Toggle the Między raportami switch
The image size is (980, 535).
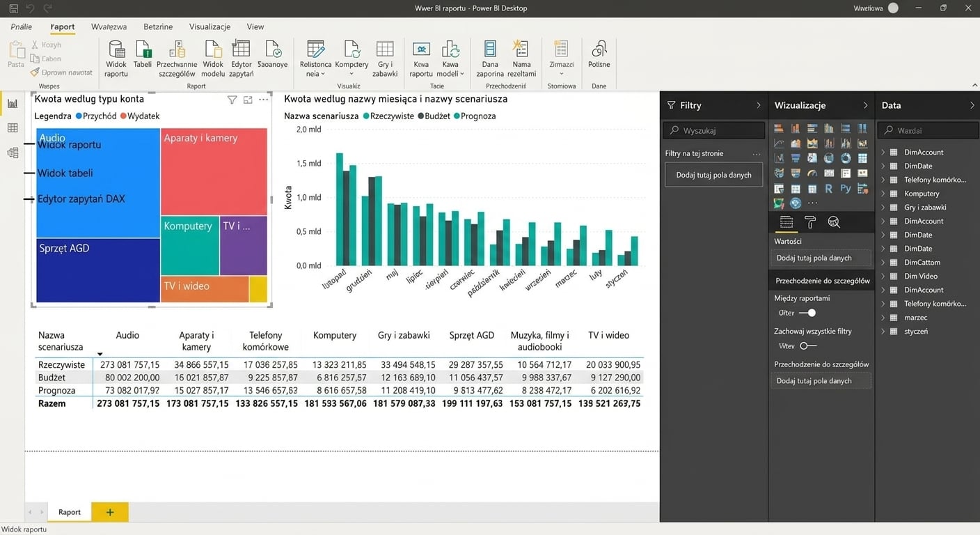pyautogui.click(x=807, y=313)
